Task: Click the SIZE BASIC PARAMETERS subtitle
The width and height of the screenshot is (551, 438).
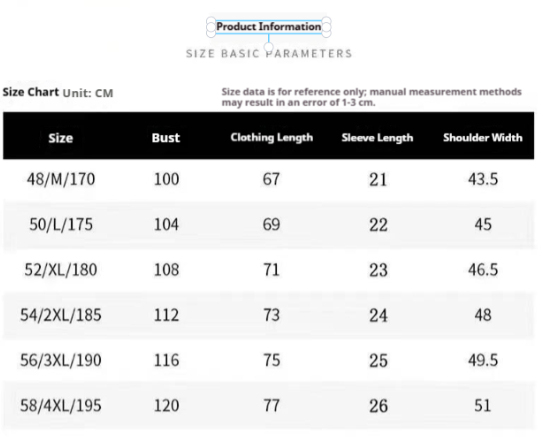Action: [269, 53]
